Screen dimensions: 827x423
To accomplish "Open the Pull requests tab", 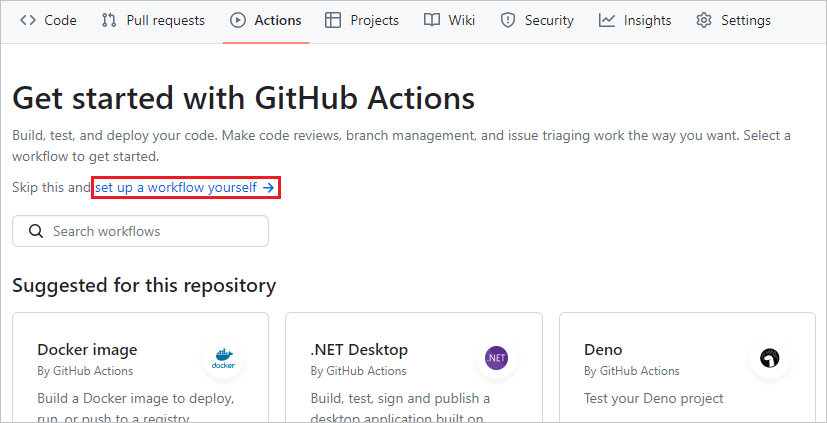I will click(166, 20).
